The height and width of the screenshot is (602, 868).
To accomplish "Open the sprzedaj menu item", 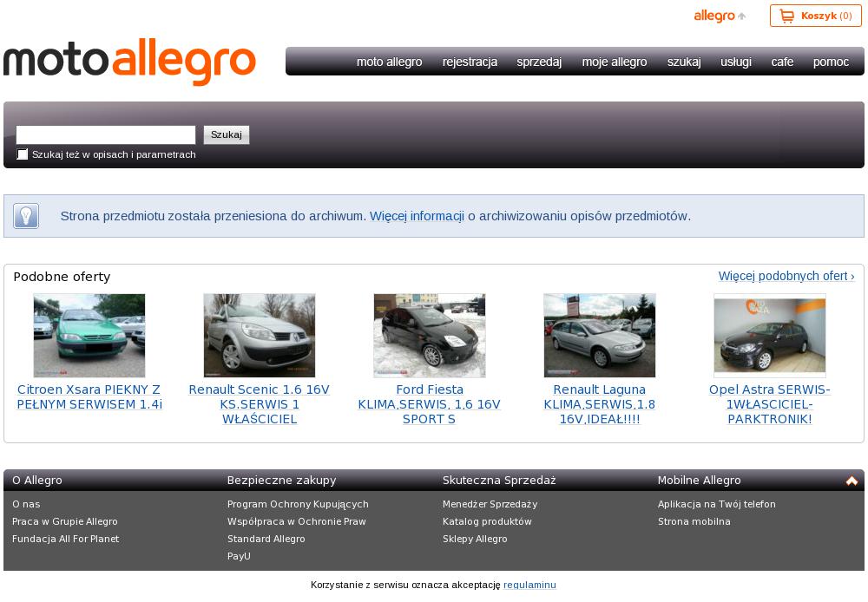I will pyautogui.click(x=539, y=62).
